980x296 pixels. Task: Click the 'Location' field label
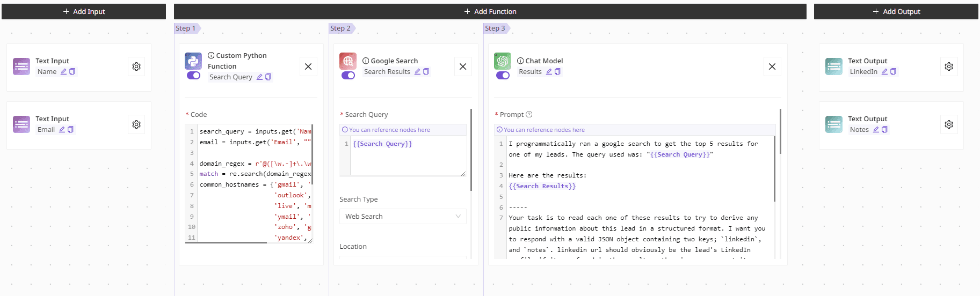353,246
